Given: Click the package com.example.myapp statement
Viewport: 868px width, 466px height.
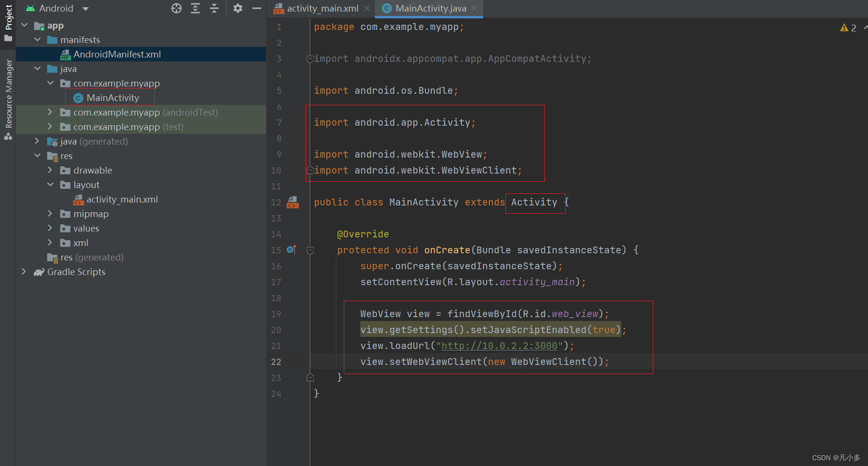Looking at the screenshot, I should 389,27.
